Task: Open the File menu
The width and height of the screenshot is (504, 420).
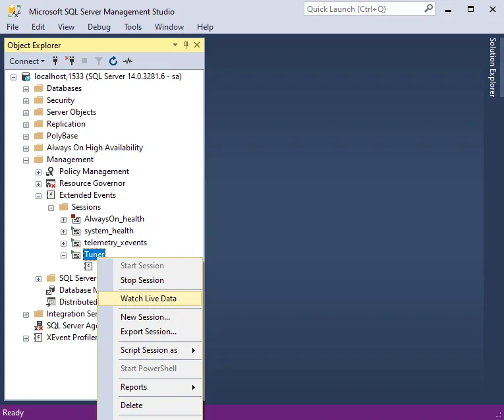Action: click(x=13, y=27)
